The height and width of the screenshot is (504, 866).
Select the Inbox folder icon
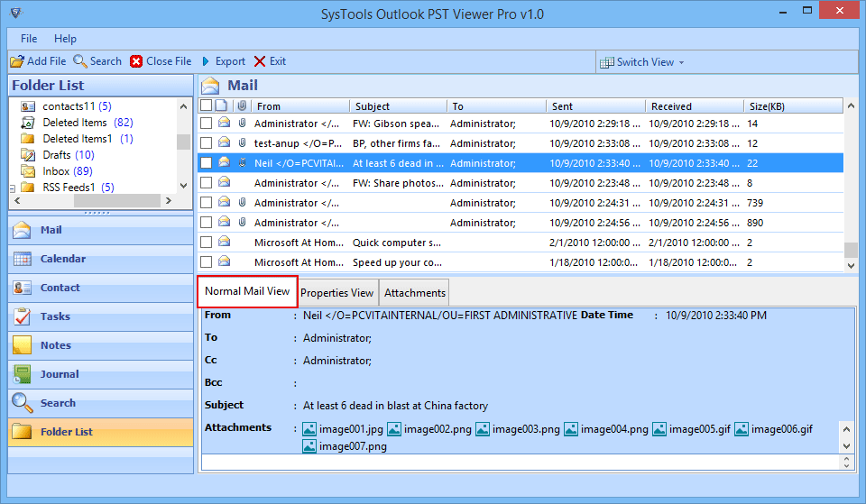tap(28, 170)
